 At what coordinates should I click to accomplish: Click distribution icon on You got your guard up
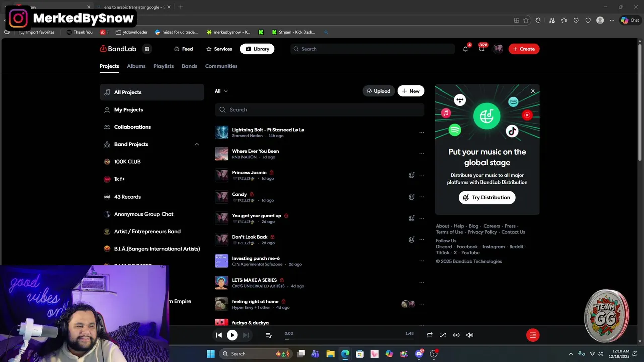coord(411,218)
